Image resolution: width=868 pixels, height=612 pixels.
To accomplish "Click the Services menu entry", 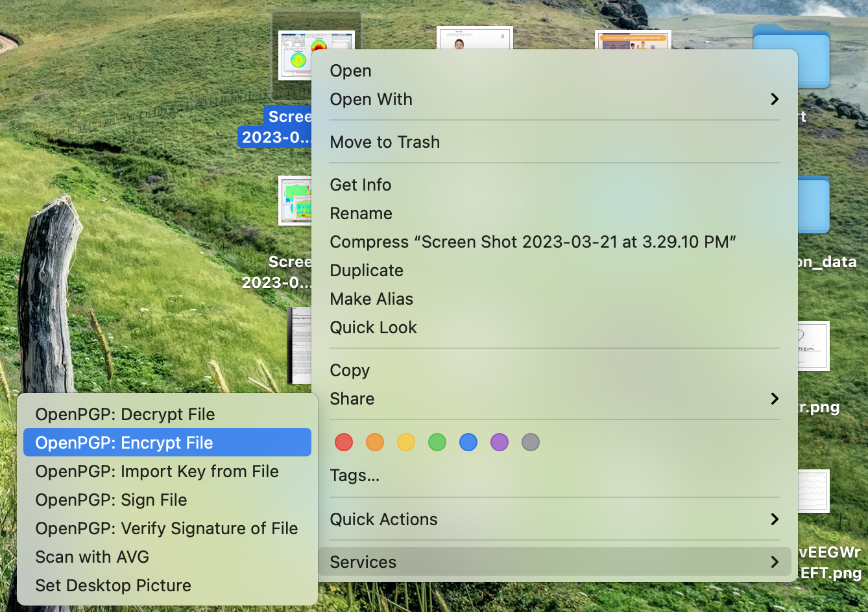I will coord(555,562).
